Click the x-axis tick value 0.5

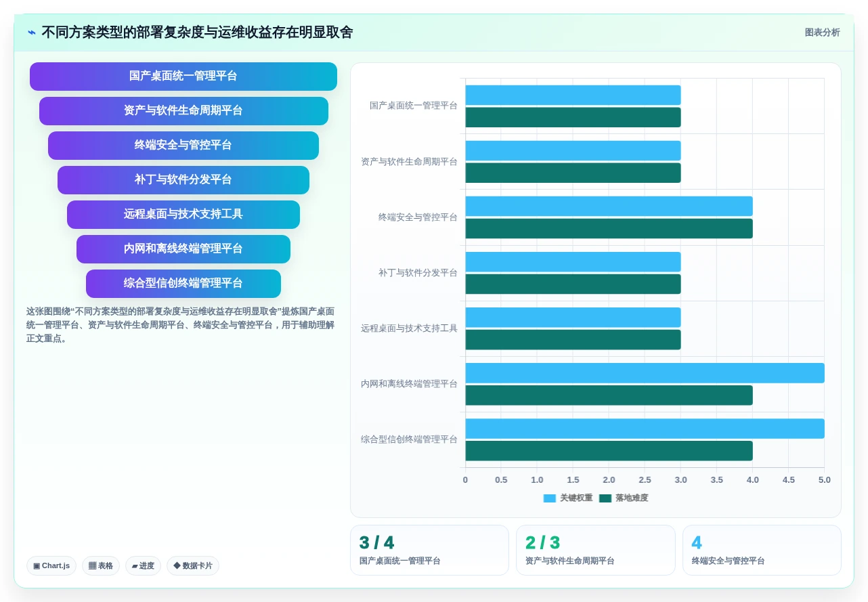[501, 480]
